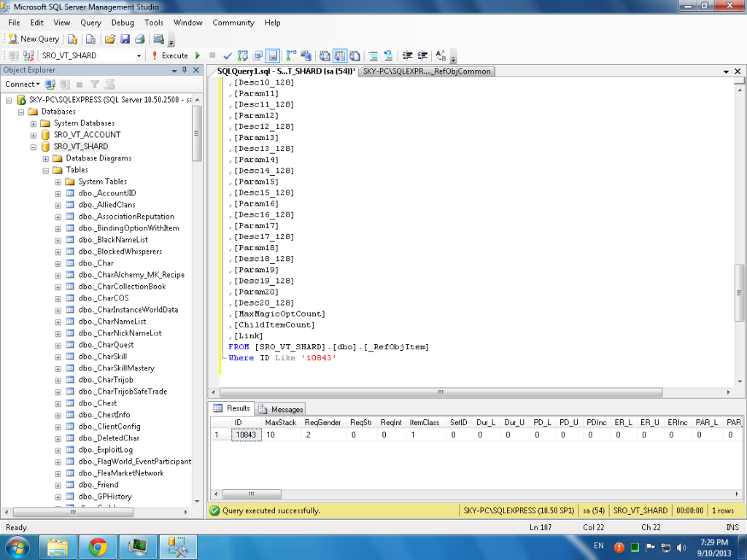
Task: Click Database Engine Query icon
Action: (x=72, y=39)
